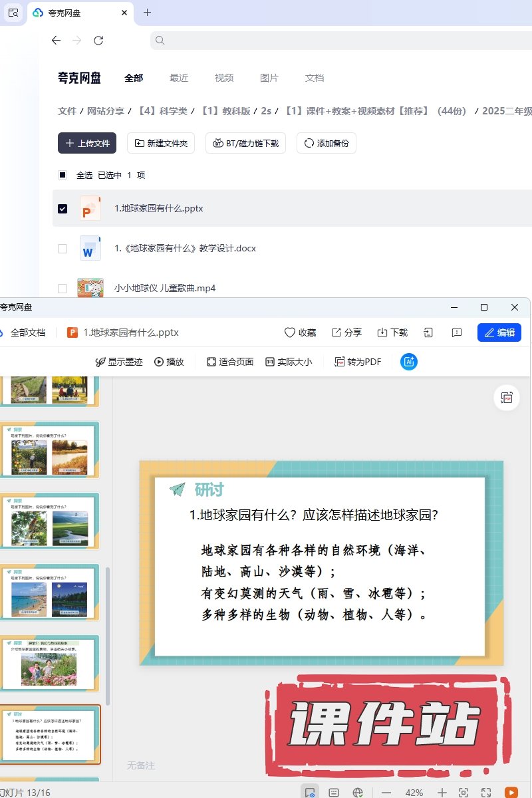Uncheck the 地球家园有什么.pptx checkbox
Image resolution: width=532 pixels, height=798 pixels.
coord(63,209)
